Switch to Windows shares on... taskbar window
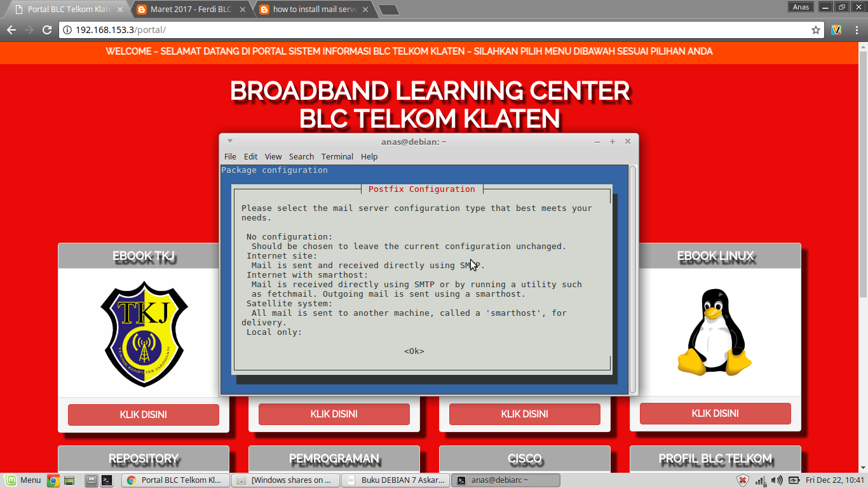 285,480
